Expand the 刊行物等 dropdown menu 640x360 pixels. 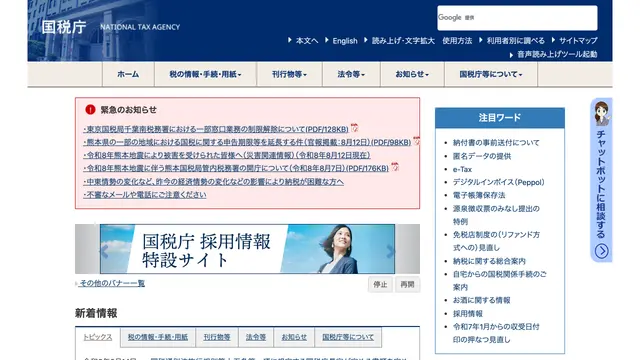click(x=289, y=74)
